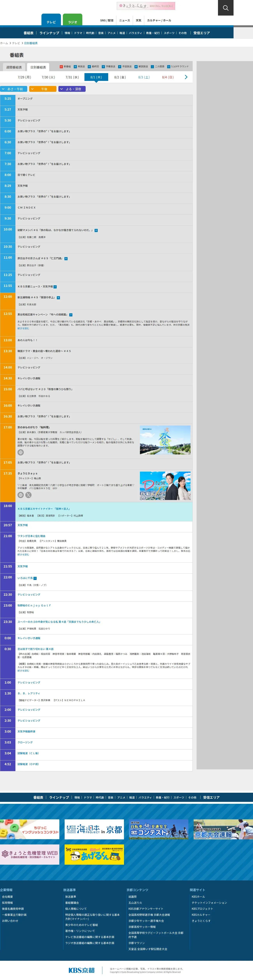Select バラエティ in the top navigation bar
The height and width of the screenshot is (980, 253).
[135, 33]
